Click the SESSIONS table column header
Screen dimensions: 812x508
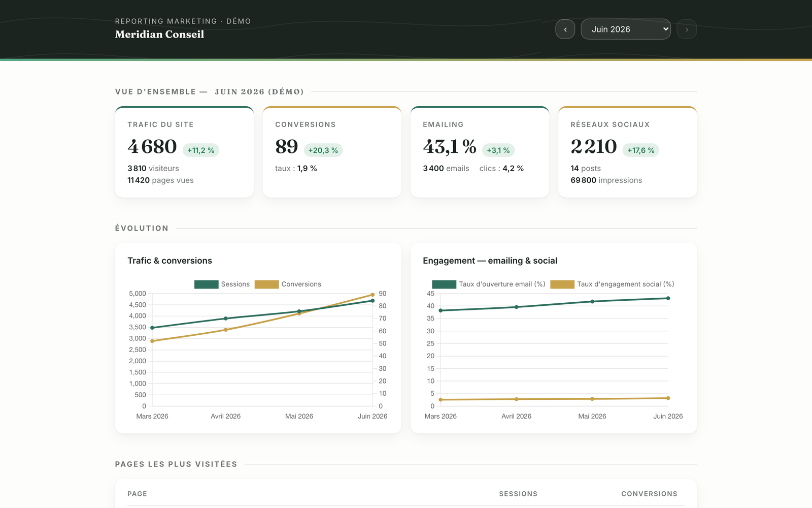coord(518,494)
